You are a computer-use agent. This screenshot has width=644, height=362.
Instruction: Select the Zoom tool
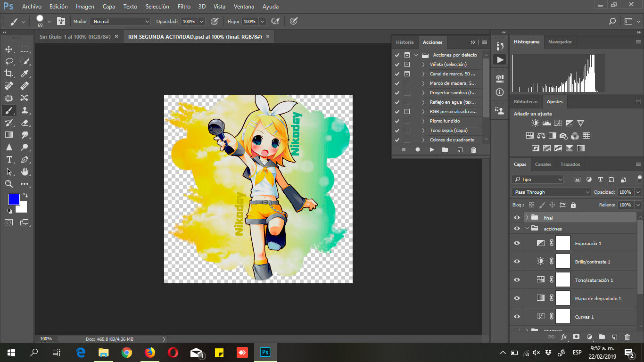(x=9, y=184)
